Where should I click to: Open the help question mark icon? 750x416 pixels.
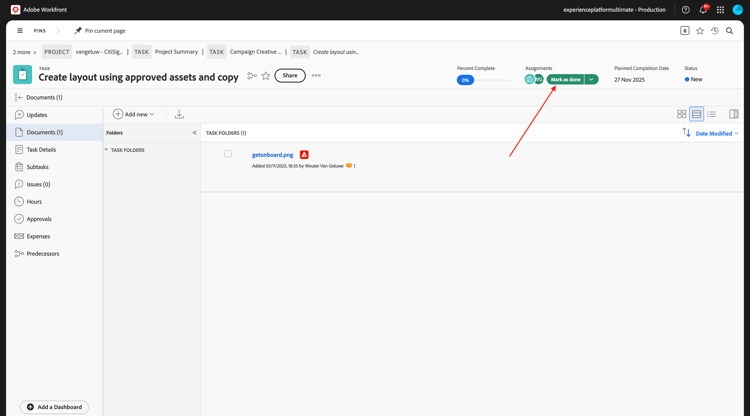[x=685, y=10]
